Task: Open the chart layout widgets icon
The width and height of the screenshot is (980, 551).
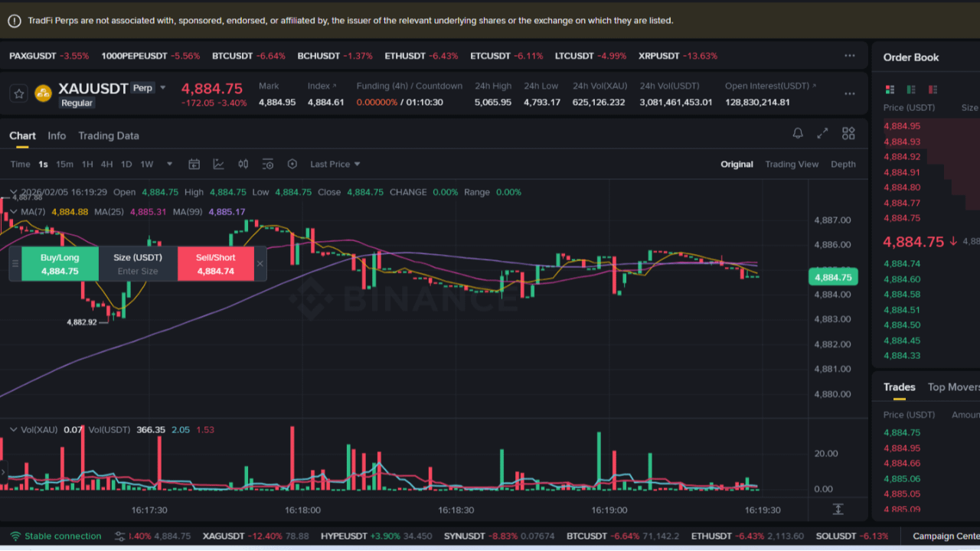Action: pyautogui.click(x=848, y=133)
